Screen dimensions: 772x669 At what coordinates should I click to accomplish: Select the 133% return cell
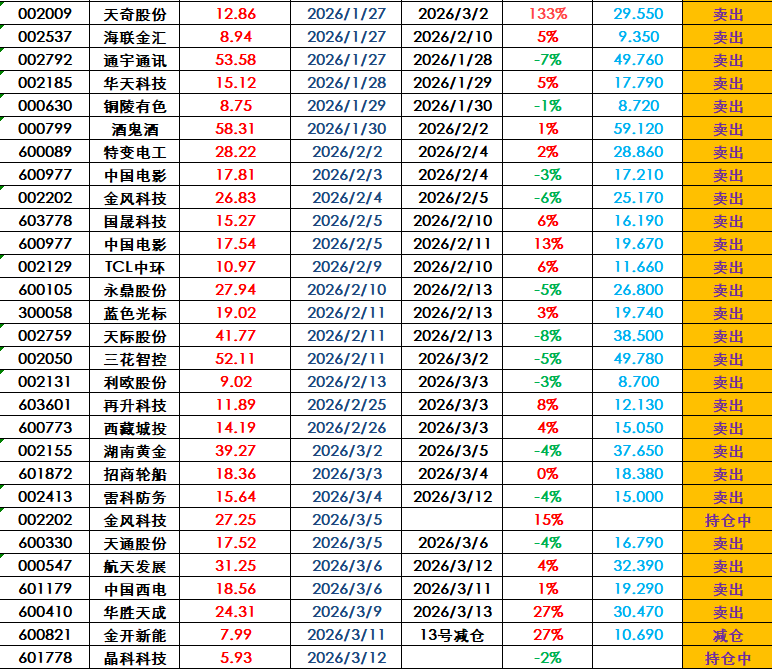[x=547, y=14]
